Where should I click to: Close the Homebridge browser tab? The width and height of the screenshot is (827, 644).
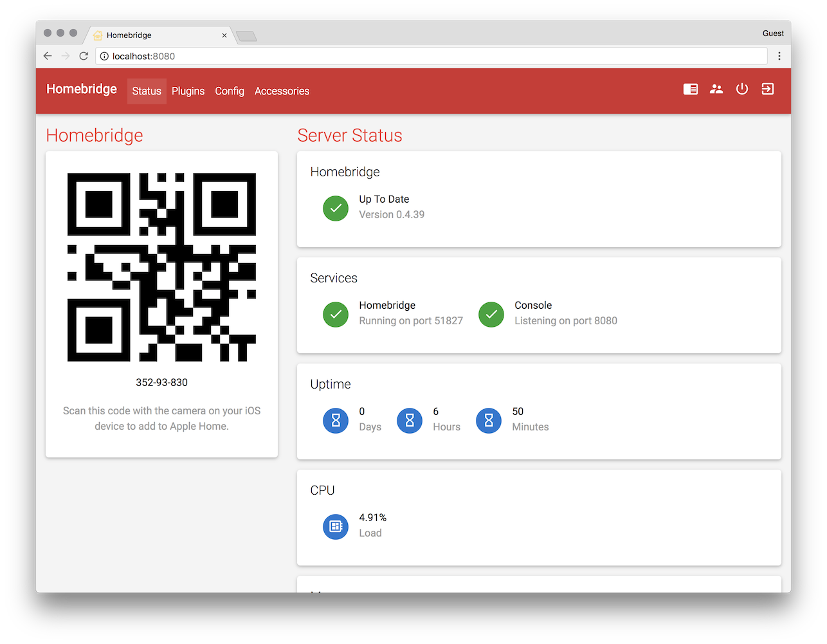point(224,35)
